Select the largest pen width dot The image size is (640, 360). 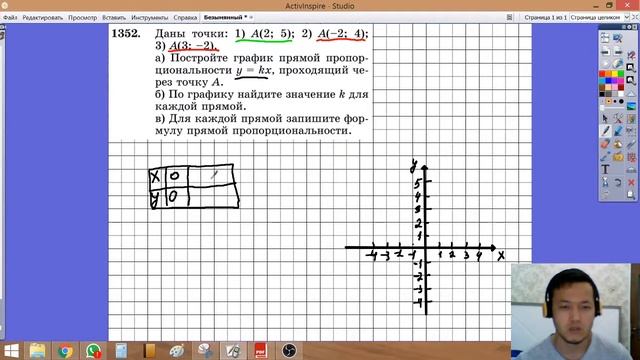point(621,101)
